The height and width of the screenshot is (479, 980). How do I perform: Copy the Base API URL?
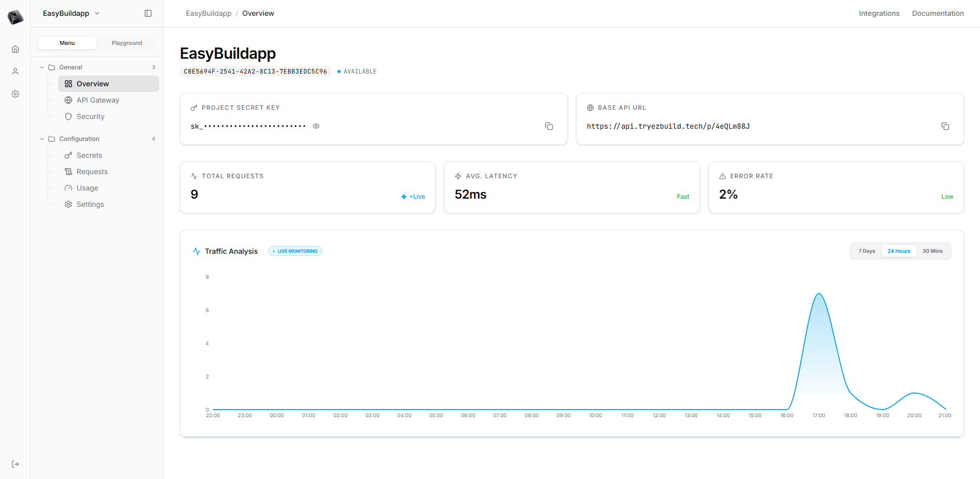[945, 126]
